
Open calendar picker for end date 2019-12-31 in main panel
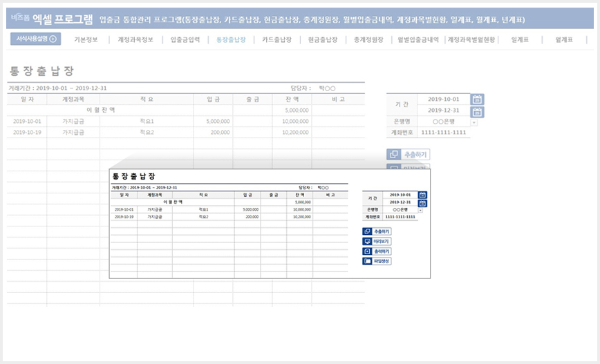tap(477, 112)
